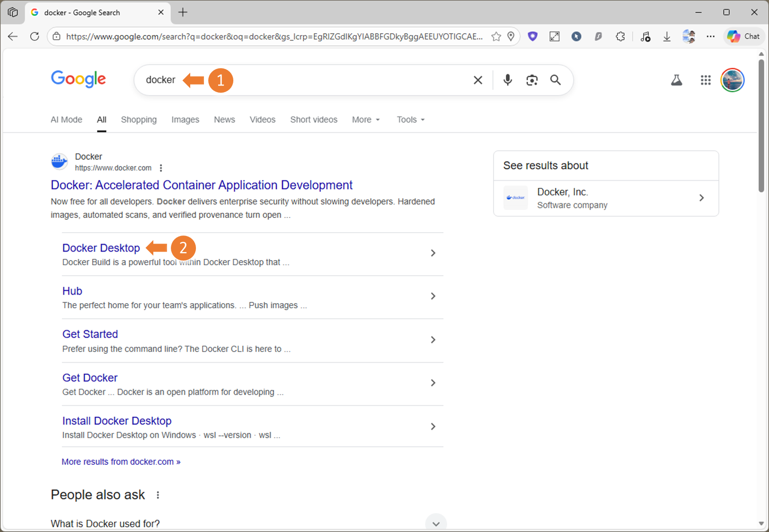Click the Software company subtitle text
The height and width of the screenshot is (532, 769).
point(572,205)
